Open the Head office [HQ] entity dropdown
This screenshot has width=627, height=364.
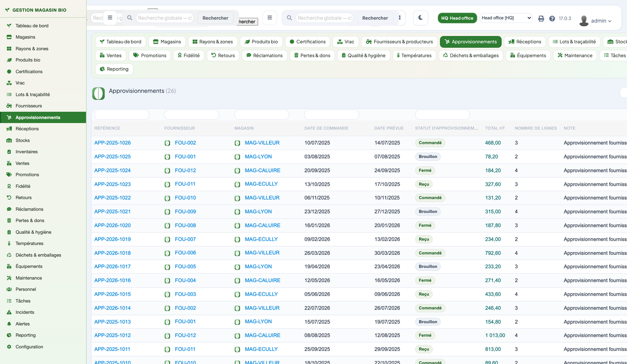pyautogui.click(x=506, y=18)
